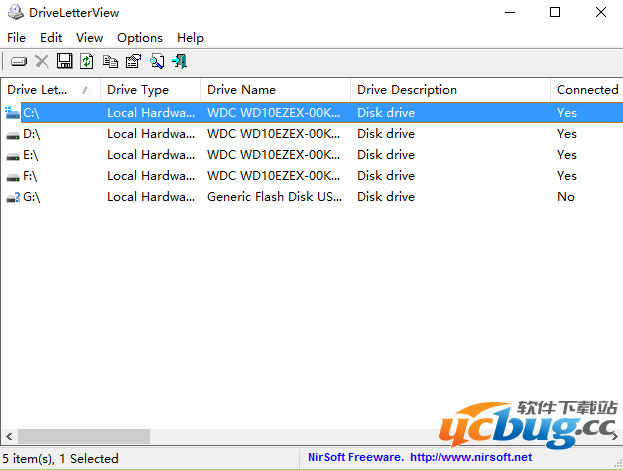Screen dimensions: 623x470
Task: Open Properties using toolbar icon
Action: click(x=133, y=62)
